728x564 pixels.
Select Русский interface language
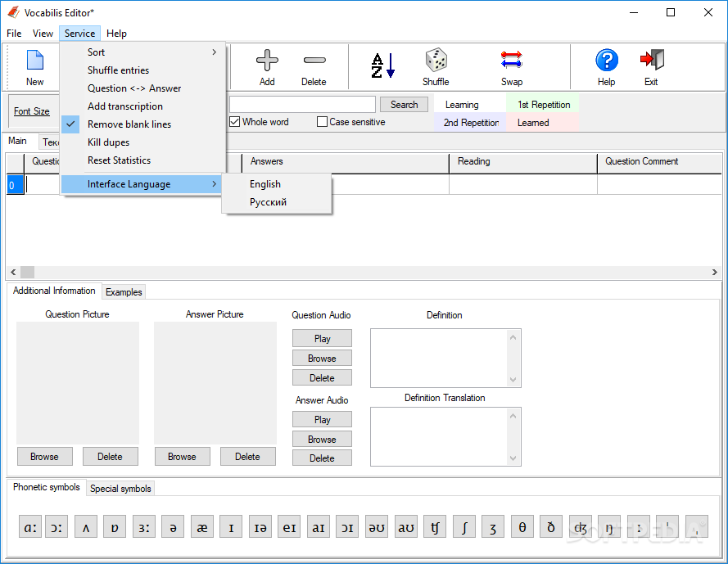277,202
